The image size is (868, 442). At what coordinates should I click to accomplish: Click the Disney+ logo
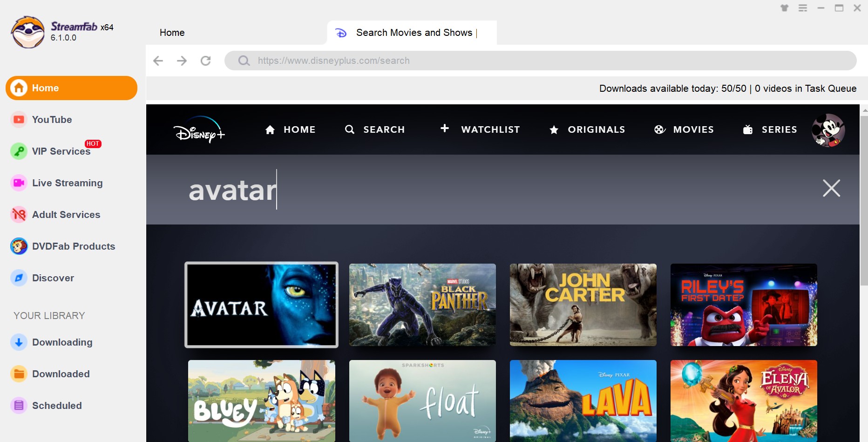pos(199,129)
